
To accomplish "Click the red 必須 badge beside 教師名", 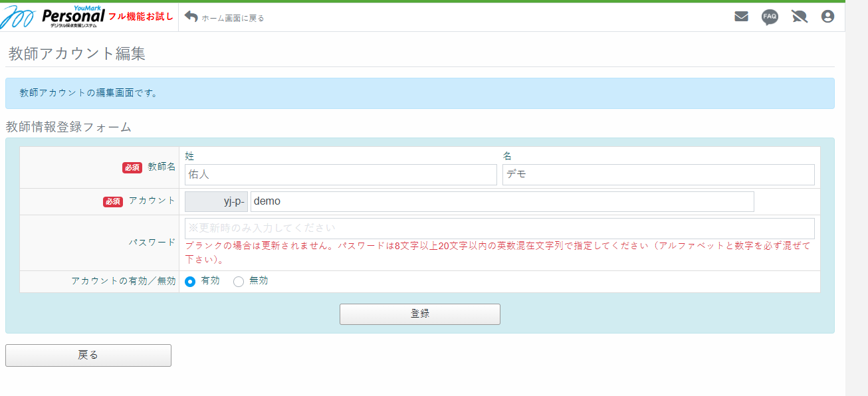I will pos(133,167).
